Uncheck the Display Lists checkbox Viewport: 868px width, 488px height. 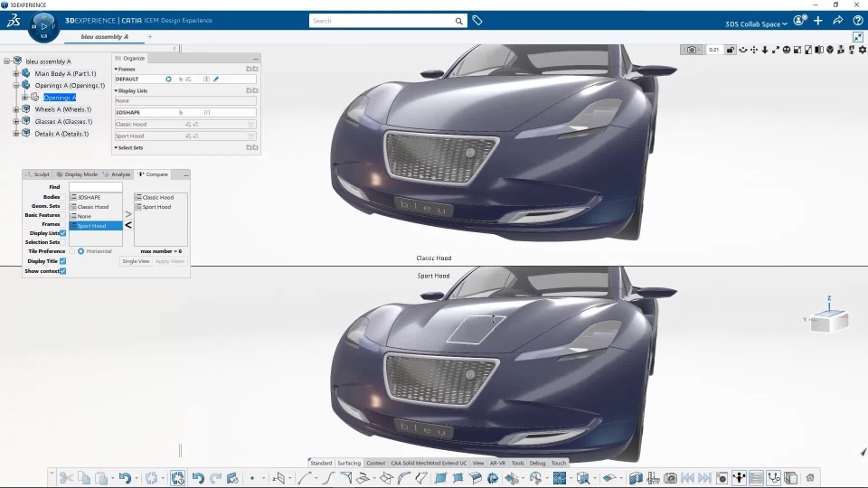[63, 233]
